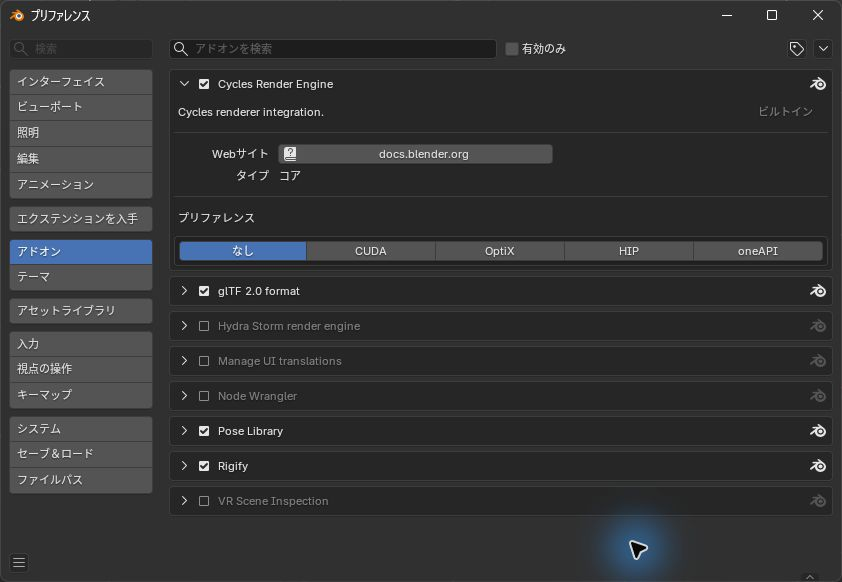The image size is (842, 582).
Task: Select HIP compute device option
Action: [x=629, y=251]
